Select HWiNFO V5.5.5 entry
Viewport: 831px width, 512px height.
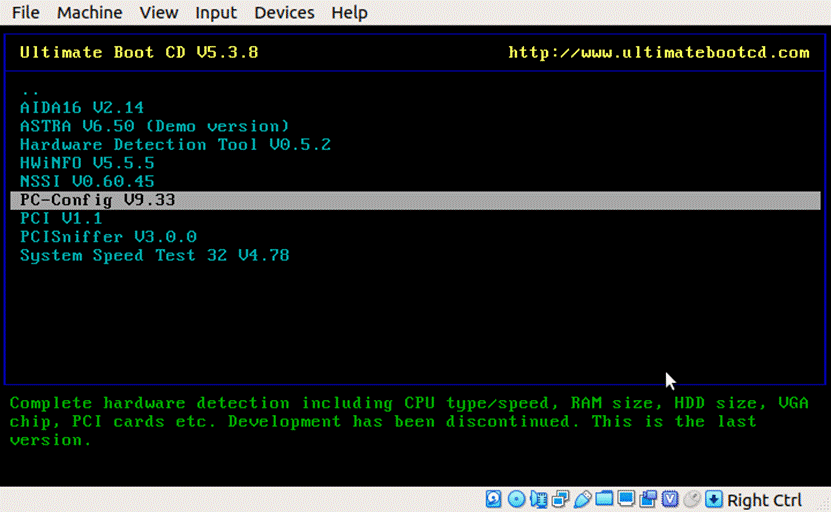click(87, 163)
